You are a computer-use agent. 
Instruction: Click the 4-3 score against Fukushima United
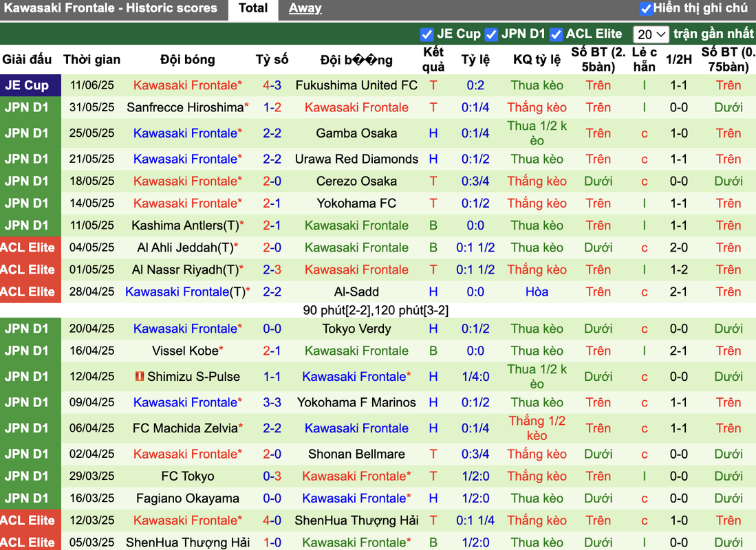click(272, 85)
